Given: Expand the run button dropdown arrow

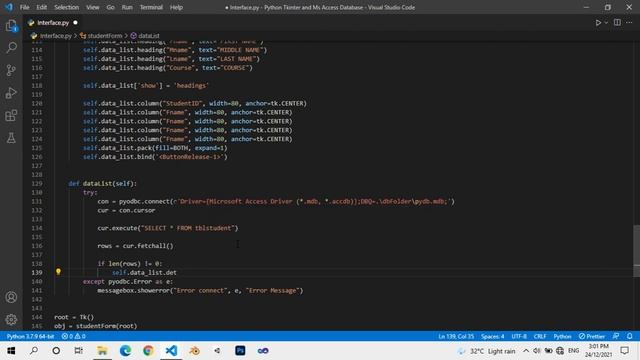Looking at the screenshot, I should pyautogui.click(x=606, y=23).
